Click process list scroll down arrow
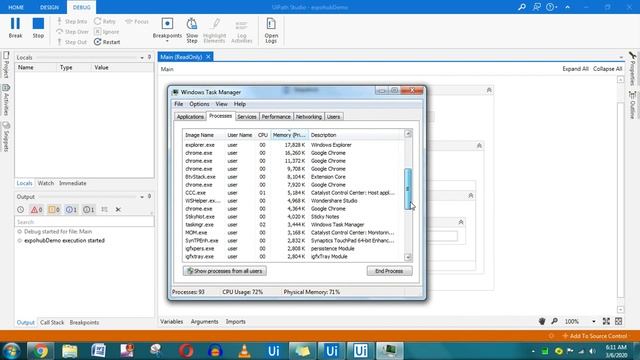This screenshot has height=360, width=640. 408,257
